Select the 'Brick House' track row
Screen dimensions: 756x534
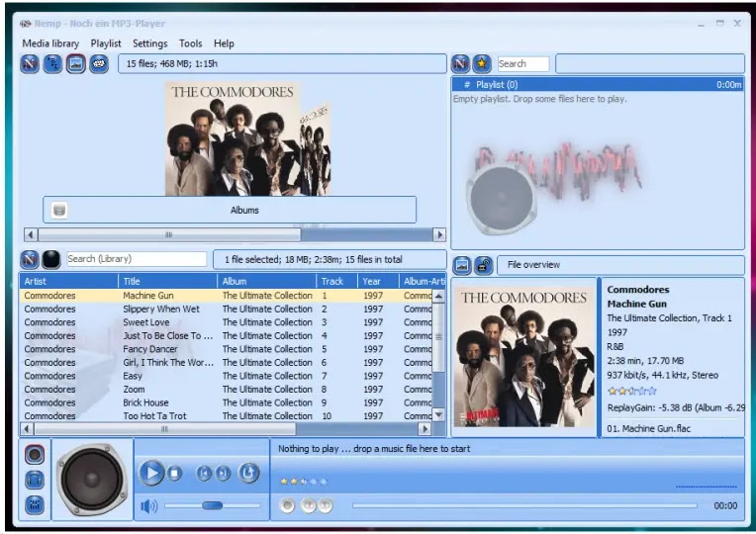(x=226, y=402)
